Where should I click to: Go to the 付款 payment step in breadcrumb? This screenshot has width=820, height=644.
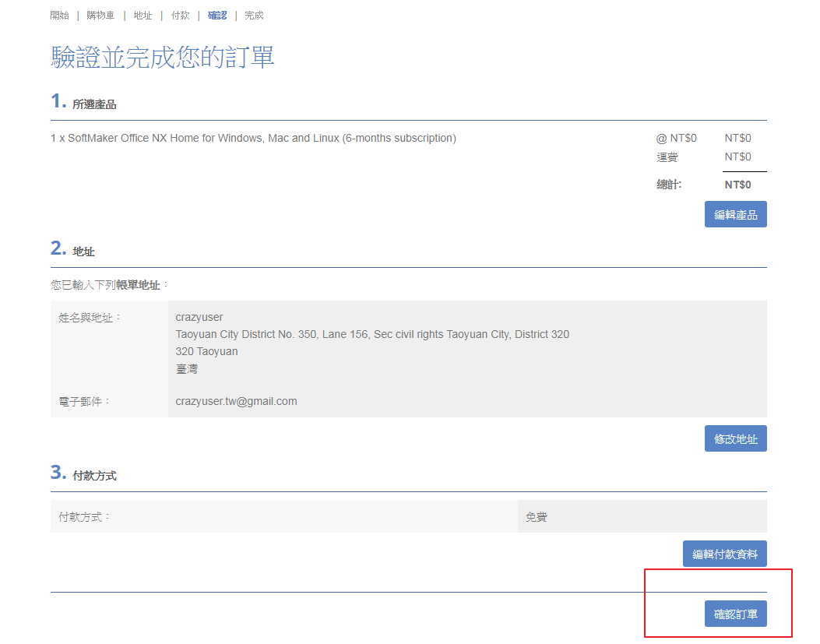point(181,15)
